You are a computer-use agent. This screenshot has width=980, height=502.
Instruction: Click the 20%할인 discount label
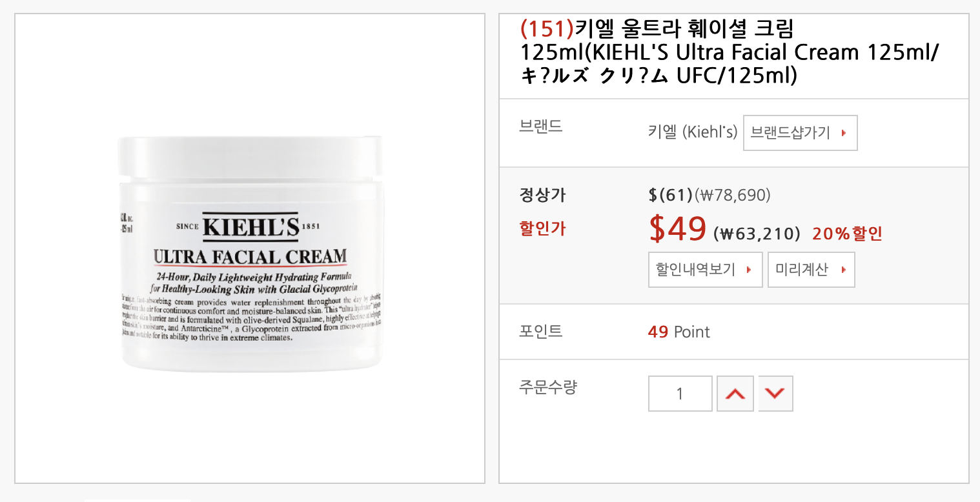pyautogui.click(x=847, y=234)
